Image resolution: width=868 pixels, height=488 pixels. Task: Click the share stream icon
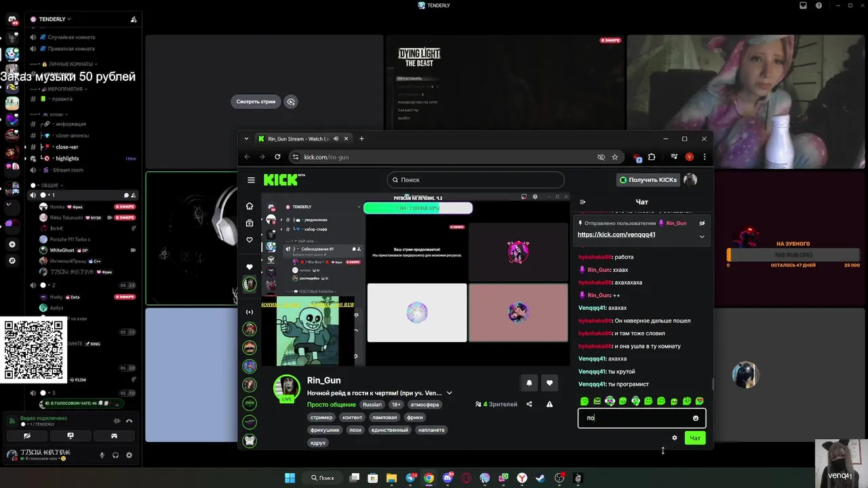529,404
